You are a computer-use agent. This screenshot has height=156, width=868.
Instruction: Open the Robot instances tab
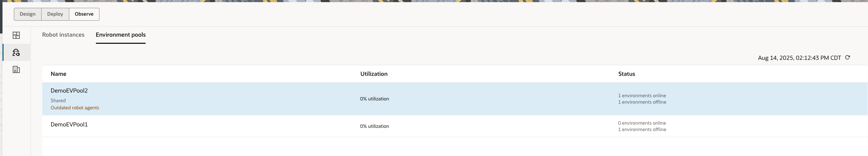tap(63, 35)
